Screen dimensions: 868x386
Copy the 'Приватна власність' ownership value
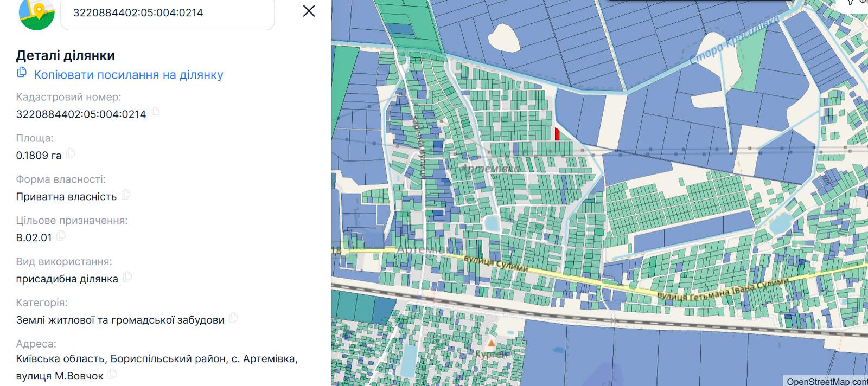tap(126, 195)
